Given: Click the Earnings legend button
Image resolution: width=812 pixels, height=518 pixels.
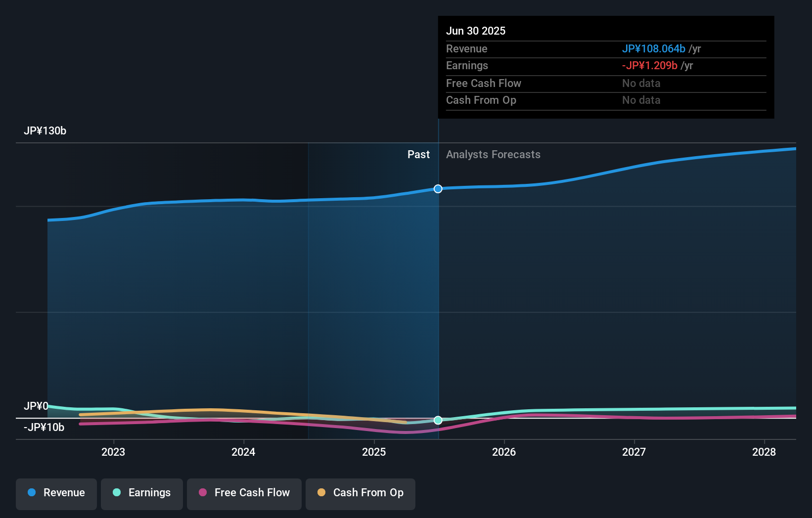Looking at the screenshot, I should pyautogui.click(x=142, y=493).
